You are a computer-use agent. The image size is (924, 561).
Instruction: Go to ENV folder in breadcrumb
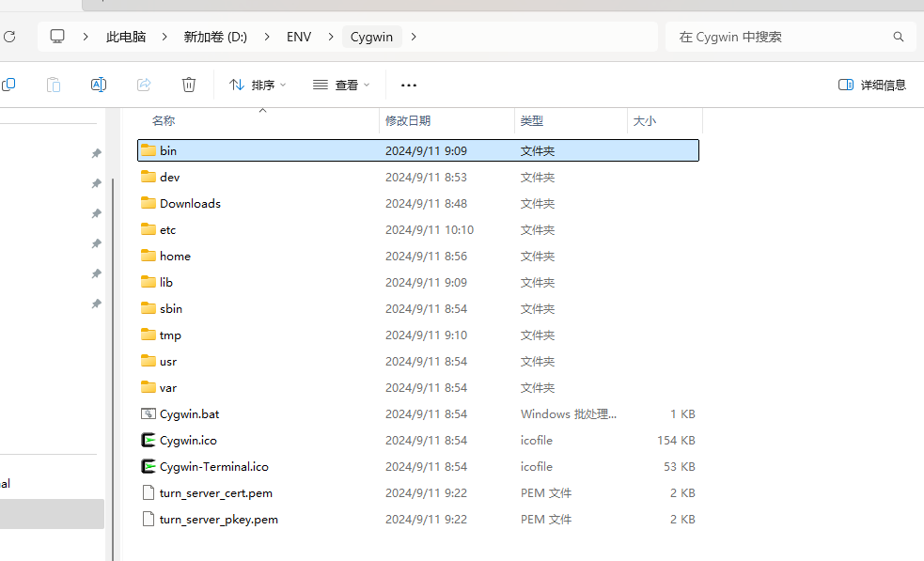point(299,37)
